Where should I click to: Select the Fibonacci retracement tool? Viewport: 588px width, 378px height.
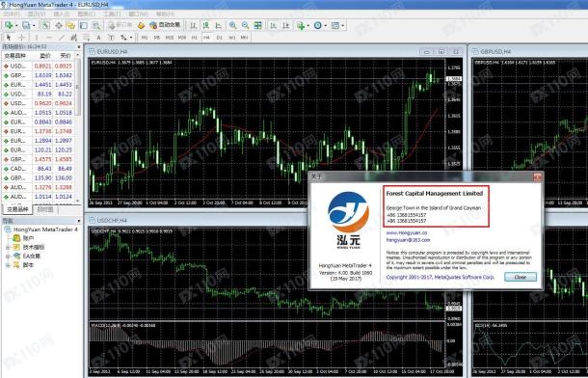pos(86,38)
